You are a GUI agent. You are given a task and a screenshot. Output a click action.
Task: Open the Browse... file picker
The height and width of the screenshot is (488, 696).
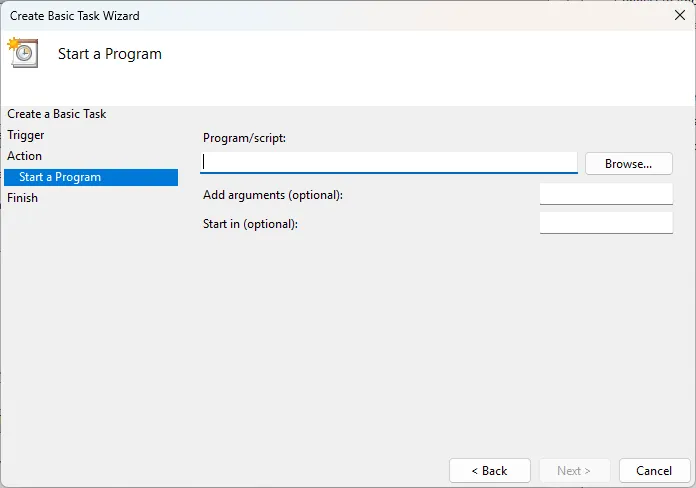point(629,164)
